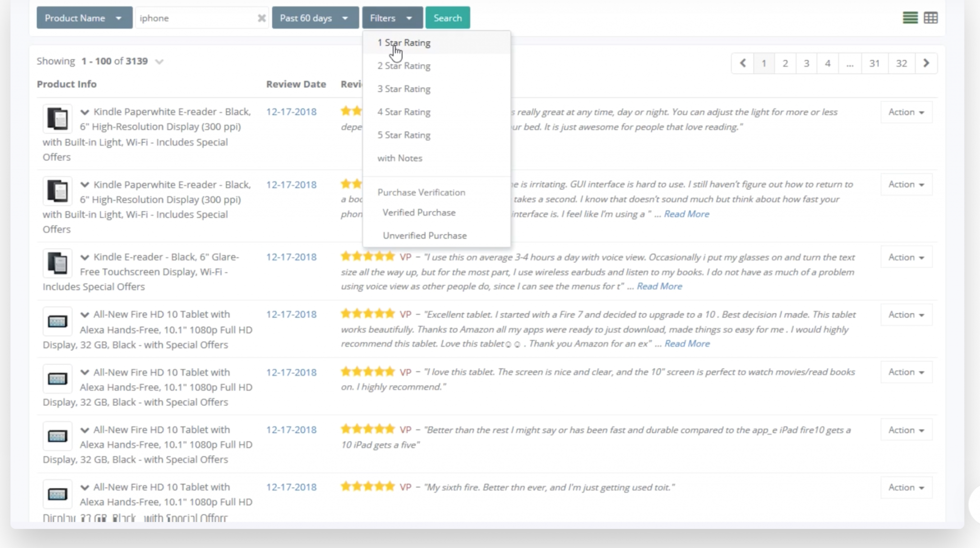
Task: Go to page 2
Action: coord(785,63)
